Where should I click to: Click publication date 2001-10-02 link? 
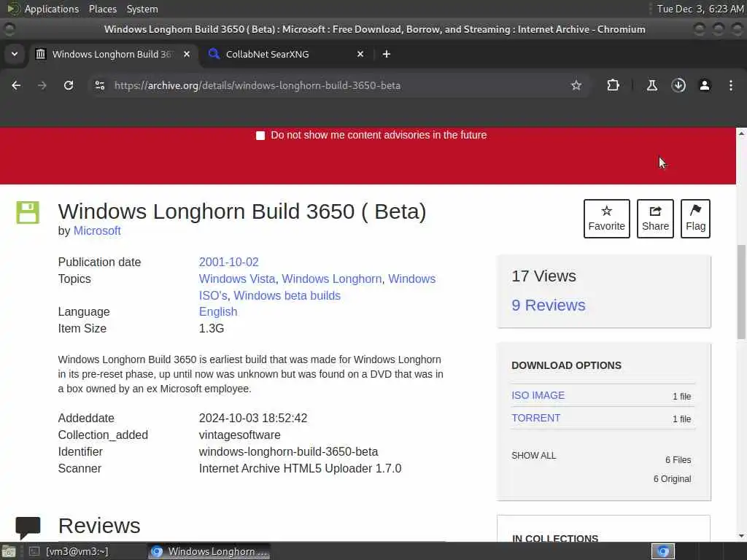click(x=228, y=262)
